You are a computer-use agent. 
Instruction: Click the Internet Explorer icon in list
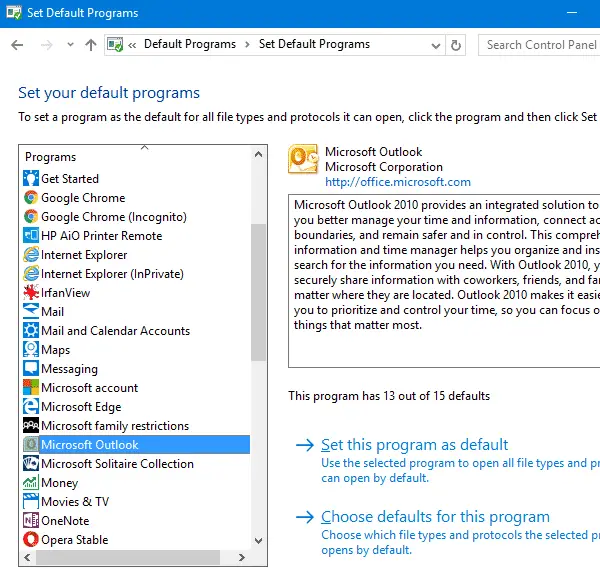pos(31,255)
